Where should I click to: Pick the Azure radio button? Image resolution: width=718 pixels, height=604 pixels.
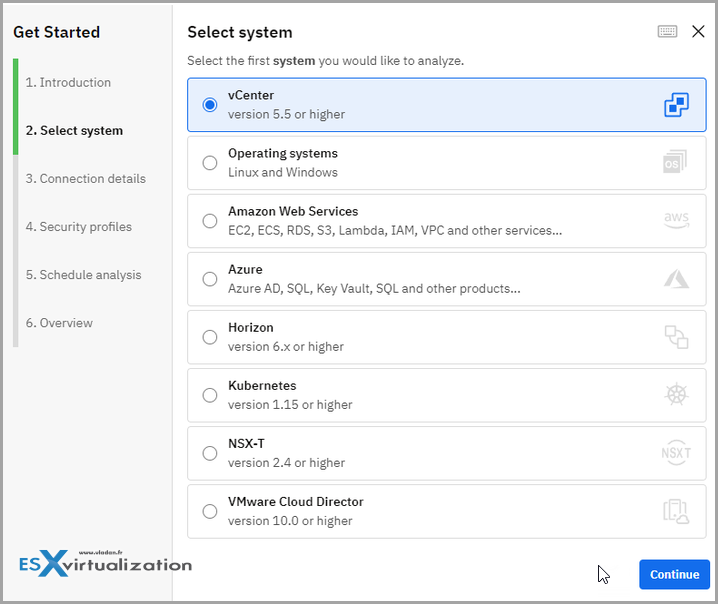[x=210, y=279]
